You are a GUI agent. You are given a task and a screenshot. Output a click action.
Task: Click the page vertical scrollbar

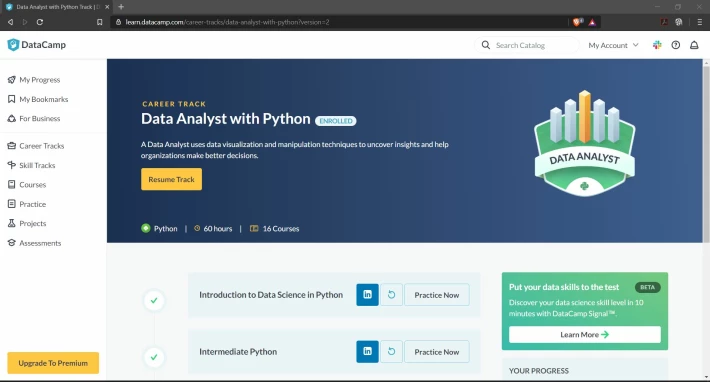pos(706,154)
